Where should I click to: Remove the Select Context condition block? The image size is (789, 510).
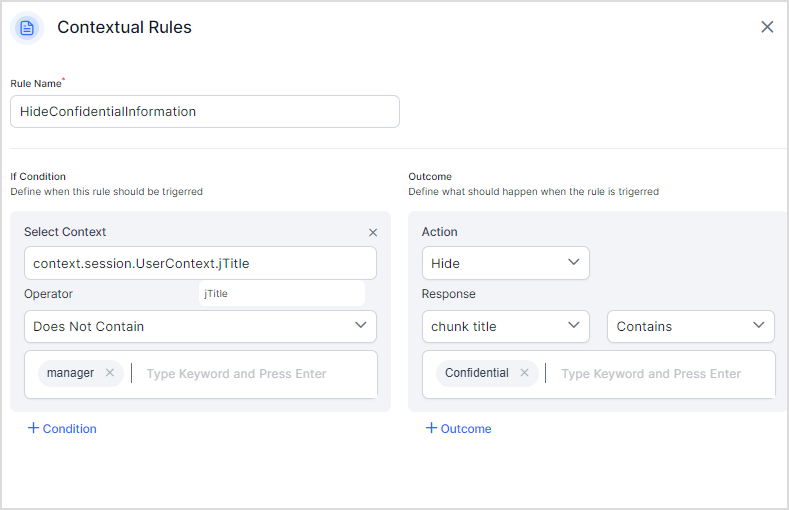(x=373, y=232)
